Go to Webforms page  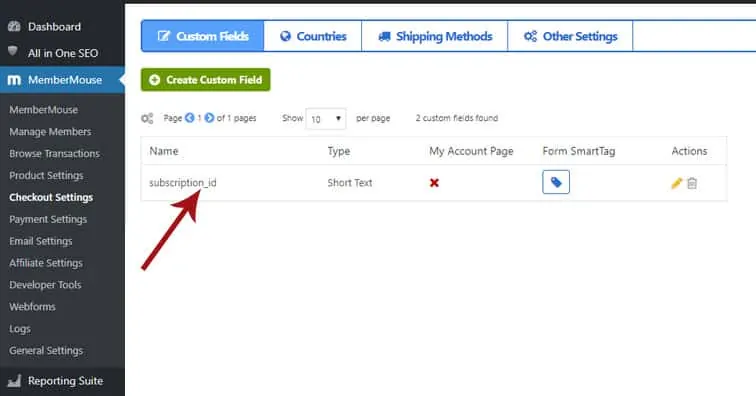click(32, 307)
